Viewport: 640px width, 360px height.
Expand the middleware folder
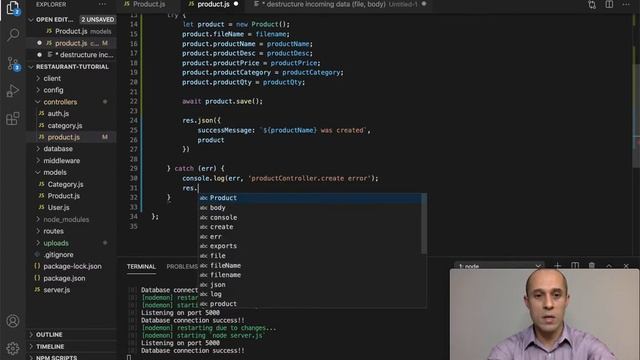[x=62, y=161]
